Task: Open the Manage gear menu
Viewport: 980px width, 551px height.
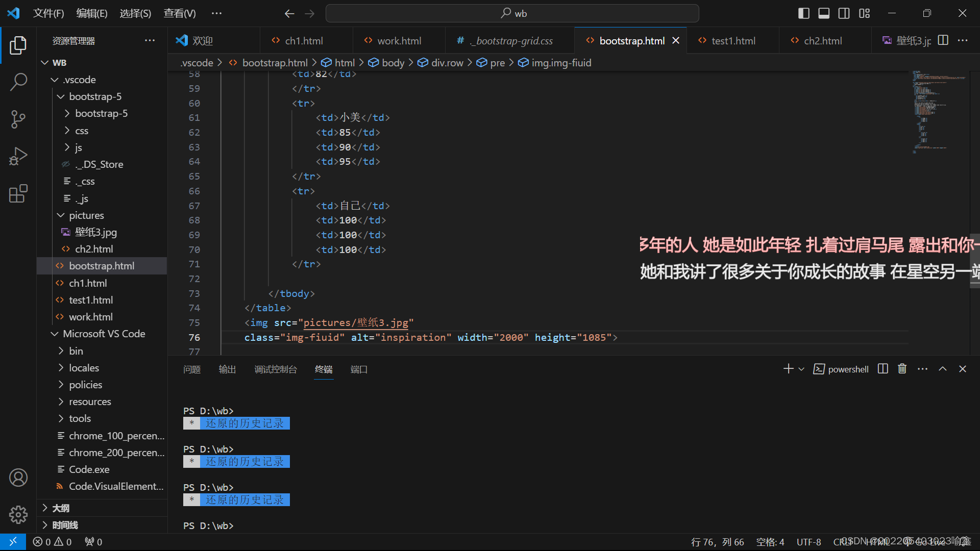Action: click(18, 514)
